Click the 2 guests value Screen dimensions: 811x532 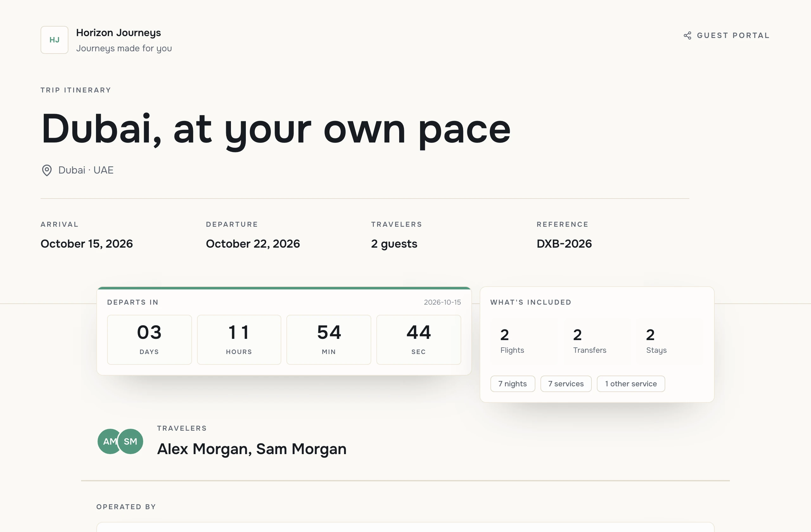394,244
